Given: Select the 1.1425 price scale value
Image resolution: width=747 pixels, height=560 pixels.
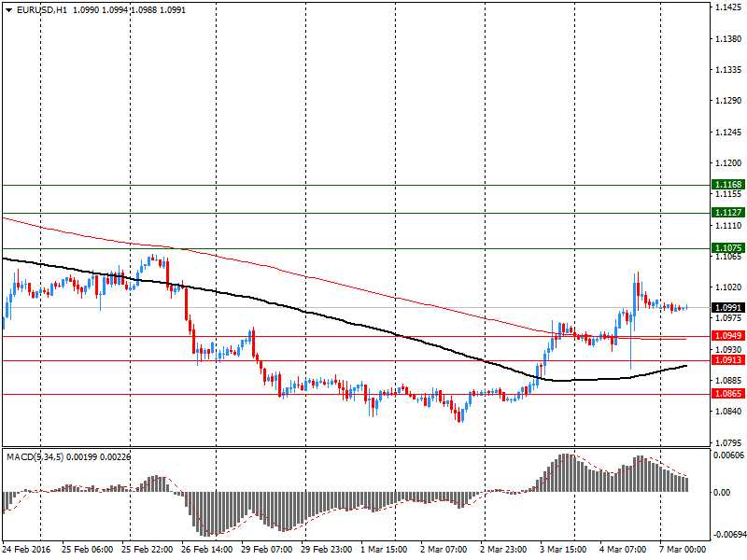Looking at the screenshot, I should pyautogui.click(x=728, y=7).
